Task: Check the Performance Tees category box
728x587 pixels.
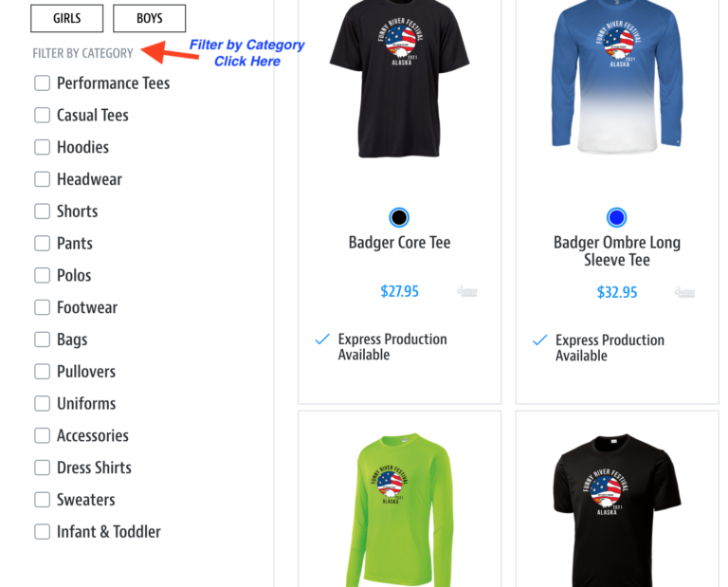Action: 43,83
